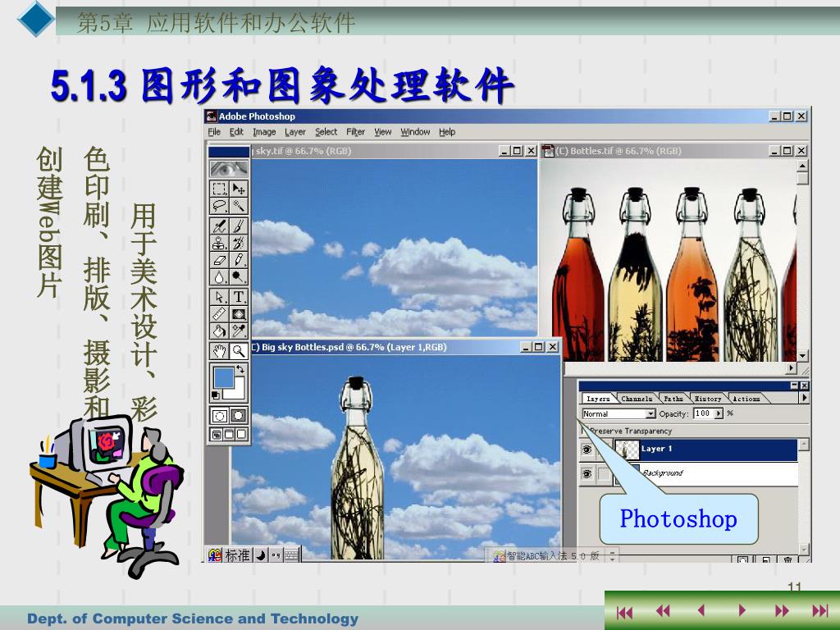Viewport: 840px width, 630px height.
Task: Switch to Standard editing mode
Action: pos(219,416)
